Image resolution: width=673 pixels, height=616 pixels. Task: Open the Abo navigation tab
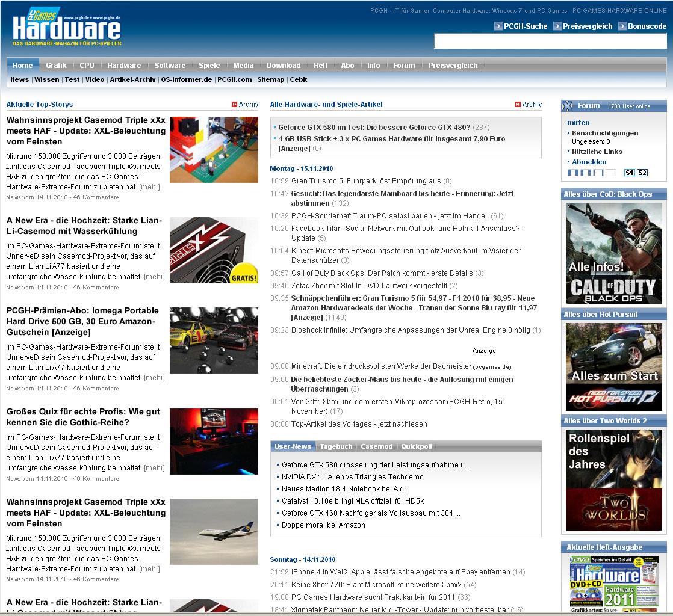347,65
